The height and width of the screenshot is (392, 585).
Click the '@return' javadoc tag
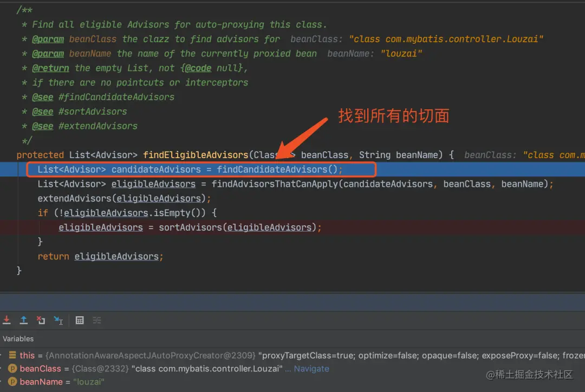point(50,68)
